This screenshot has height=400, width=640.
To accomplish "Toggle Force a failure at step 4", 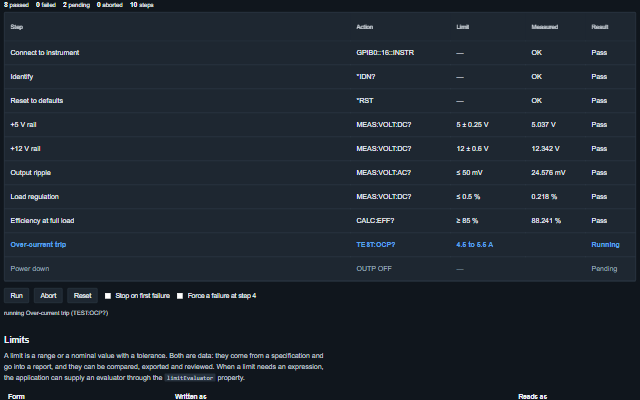I will click(180, 296).
